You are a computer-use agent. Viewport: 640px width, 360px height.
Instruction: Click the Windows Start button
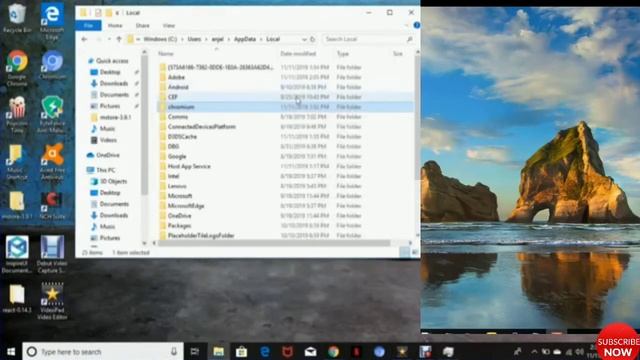pos(11,351)
